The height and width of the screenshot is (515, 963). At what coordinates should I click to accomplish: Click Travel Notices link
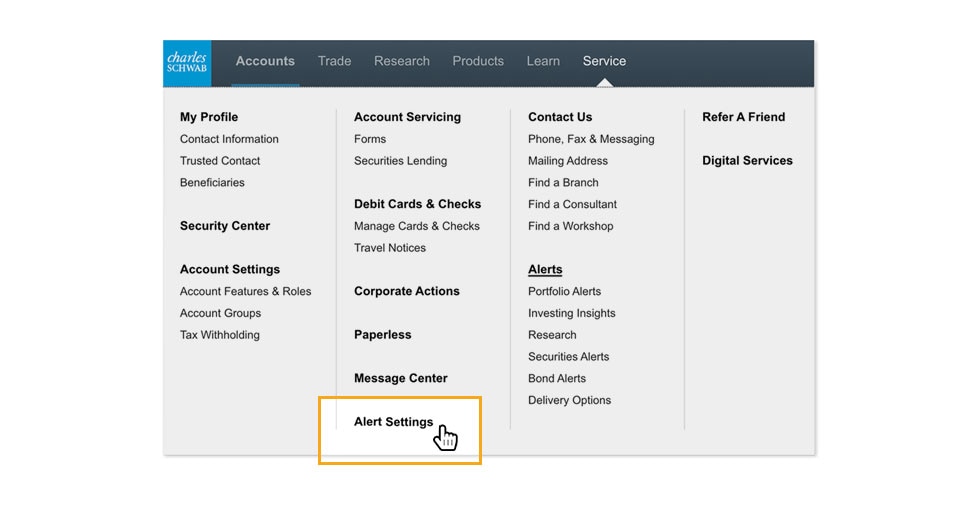[389, 248]
